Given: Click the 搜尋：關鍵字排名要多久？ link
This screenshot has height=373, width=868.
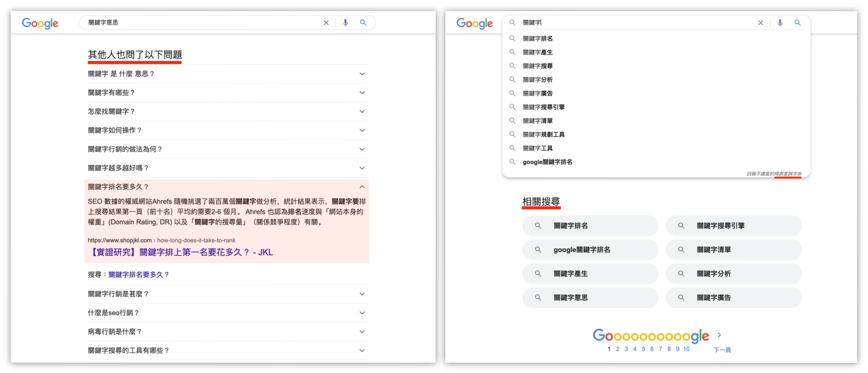Looking at the screenshot, I should coord(138,275).
